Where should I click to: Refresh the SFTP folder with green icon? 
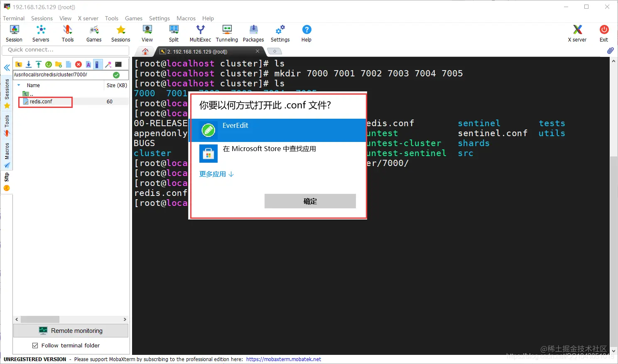(x=49, y=64)
